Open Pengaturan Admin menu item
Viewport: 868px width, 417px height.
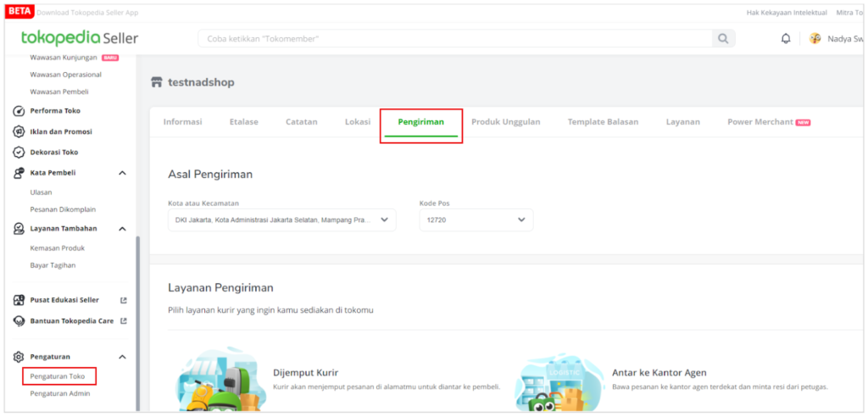click(60, 393)
